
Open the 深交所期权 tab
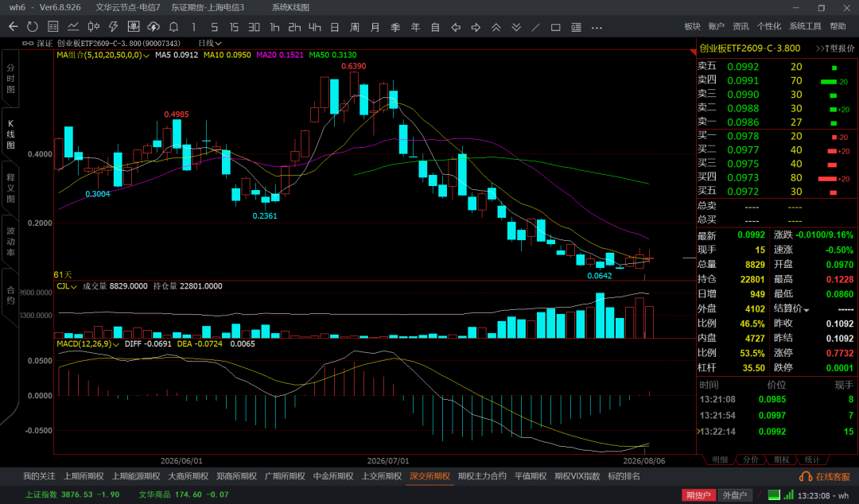click(x=429, y=476)
